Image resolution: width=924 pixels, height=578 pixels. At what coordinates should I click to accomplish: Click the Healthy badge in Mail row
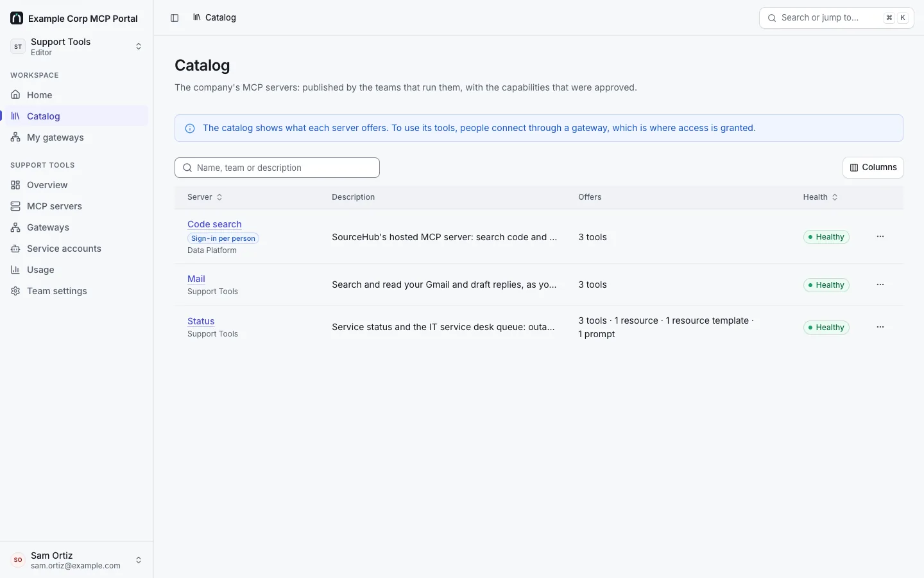pyautogui.click(x=826, y=285)
